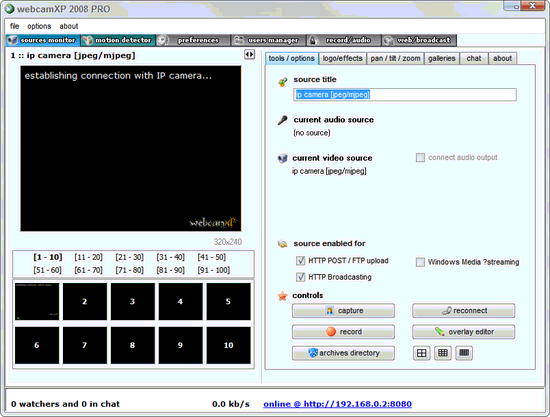Screen dimensions: 550x417
Task: Click the four-pane grid layout icon
Action: [x=421, y=353]
